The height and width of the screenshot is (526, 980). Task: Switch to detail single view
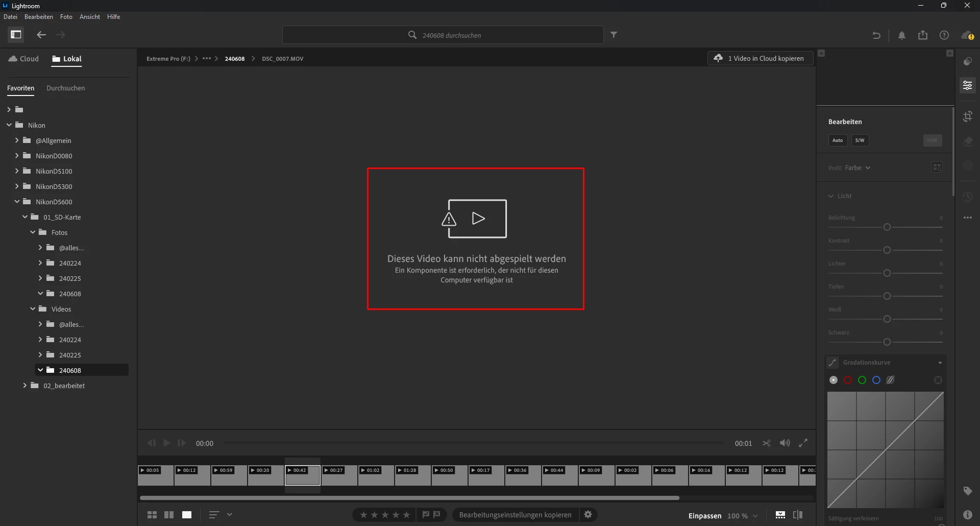click(x=187, y=515)
